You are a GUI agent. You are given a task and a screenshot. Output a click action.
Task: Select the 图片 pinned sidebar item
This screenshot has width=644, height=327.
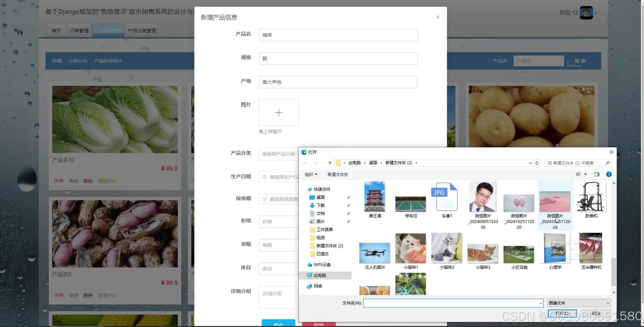320,221
